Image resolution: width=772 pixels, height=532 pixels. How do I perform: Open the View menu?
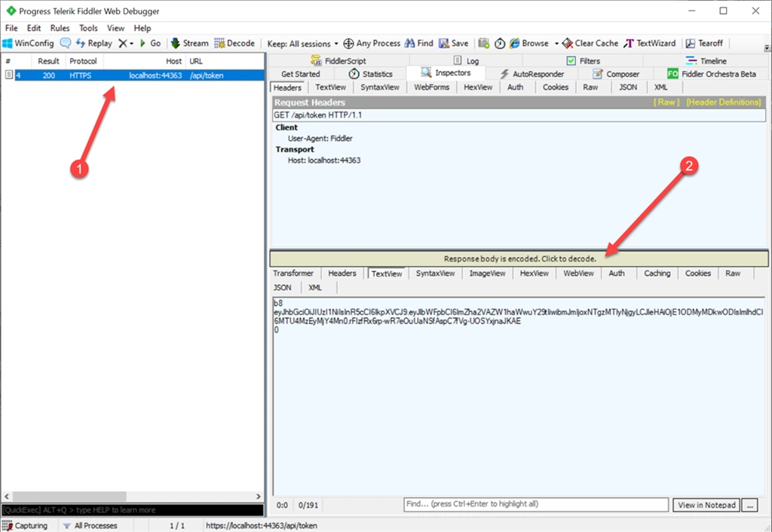pyautogui.click(x=115, y=28)
